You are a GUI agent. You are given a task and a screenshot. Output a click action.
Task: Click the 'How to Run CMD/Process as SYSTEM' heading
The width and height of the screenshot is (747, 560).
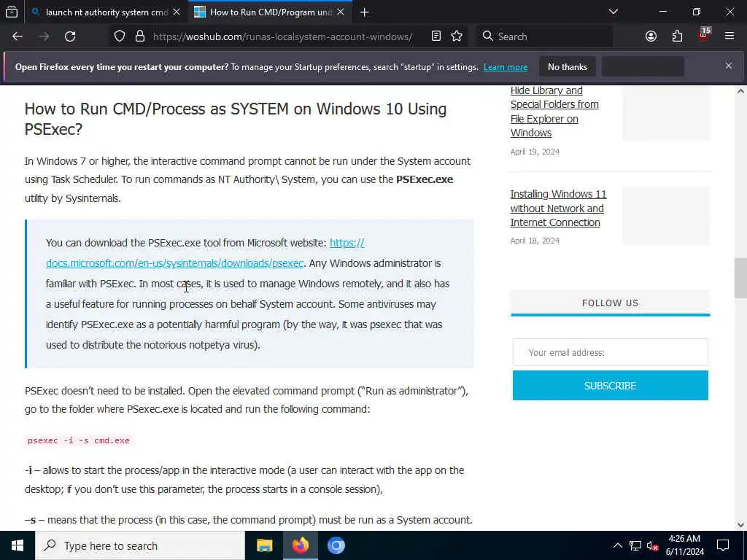coord(236,119)
